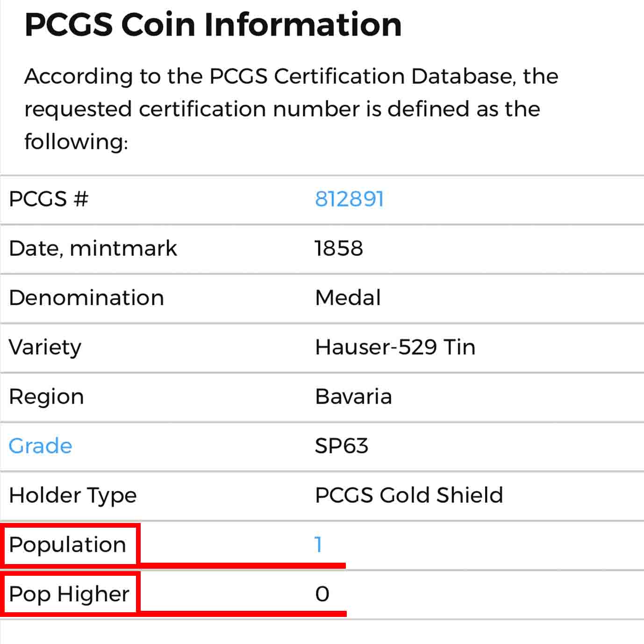Click the "PCGS #" row label
This screenshot has height=644, width=644.
coord(49,199)
